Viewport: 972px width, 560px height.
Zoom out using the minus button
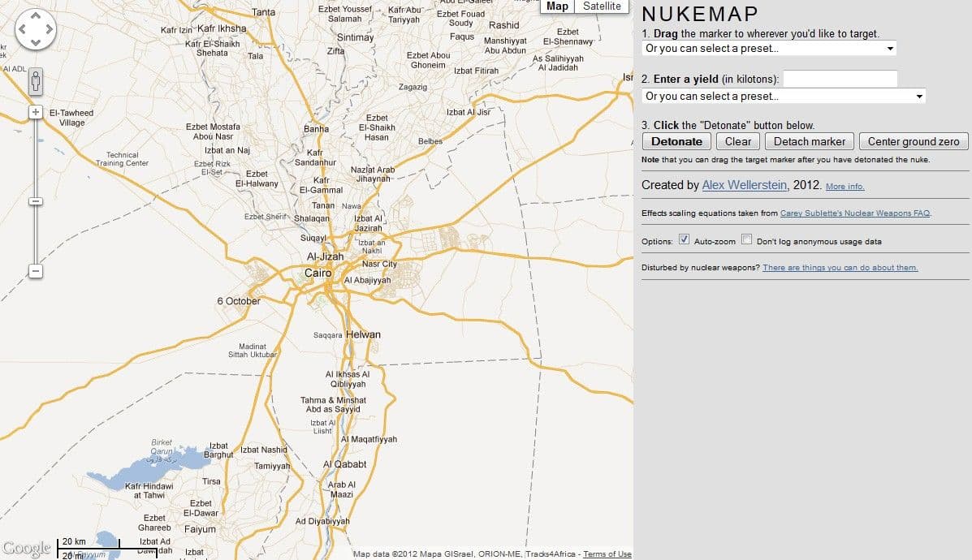tap(36, 271)
